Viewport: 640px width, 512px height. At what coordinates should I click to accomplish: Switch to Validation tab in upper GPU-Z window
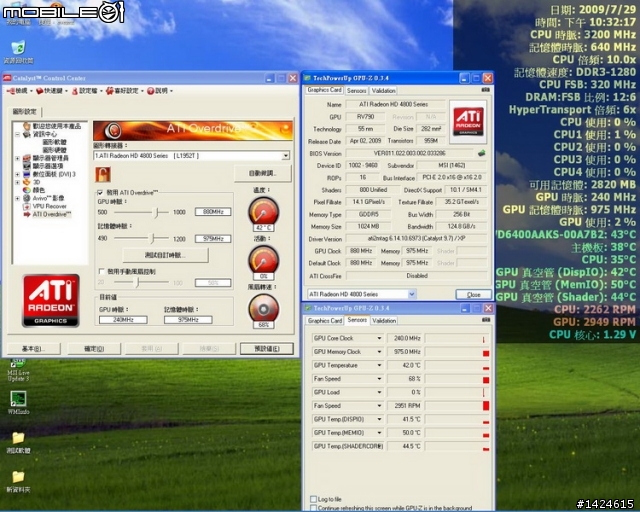pos(383,91)
